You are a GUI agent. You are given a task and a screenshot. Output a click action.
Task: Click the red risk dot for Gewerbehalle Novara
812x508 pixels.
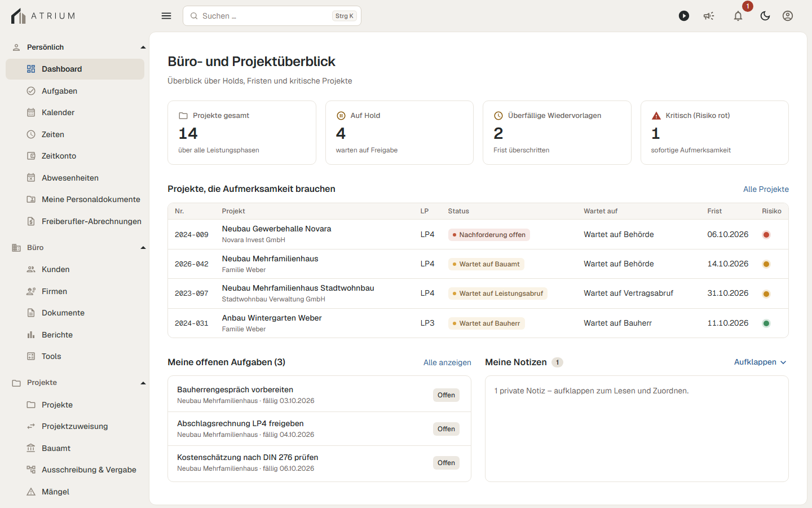[x=766, y=235]
